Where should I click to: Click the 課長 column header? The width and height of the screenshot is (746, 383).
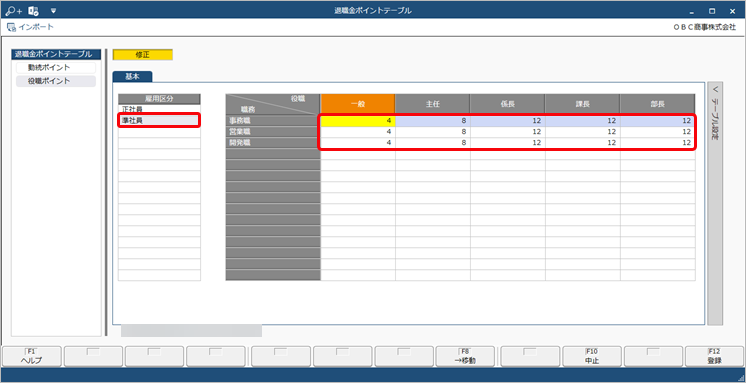click(582, 104)
